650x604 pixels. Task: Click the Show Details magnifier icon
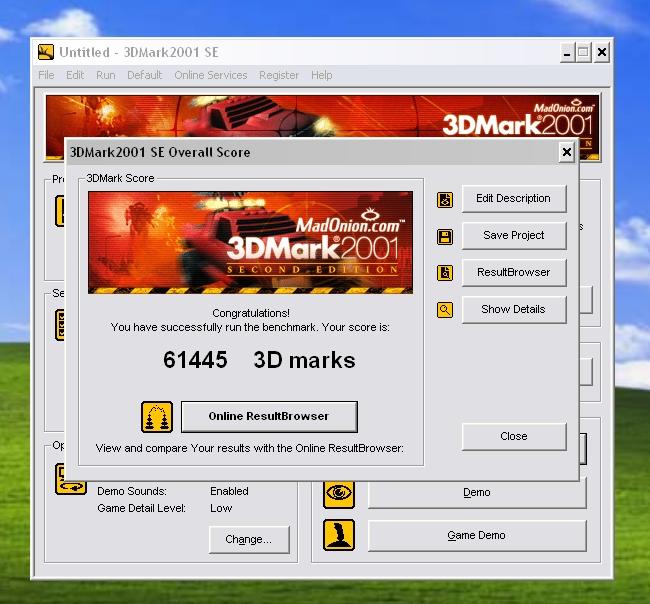click(x=445, y=310)
